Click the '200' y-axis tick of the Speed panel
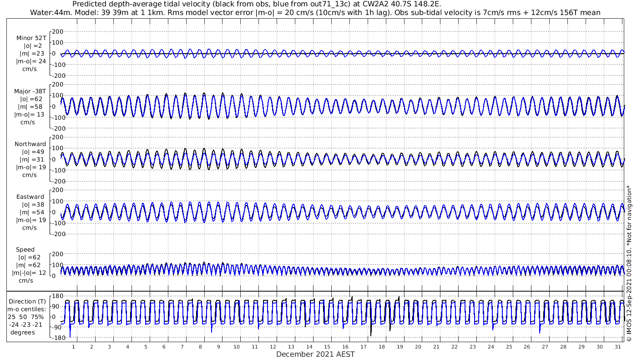The image size is (637, 364). pos(57,254)
